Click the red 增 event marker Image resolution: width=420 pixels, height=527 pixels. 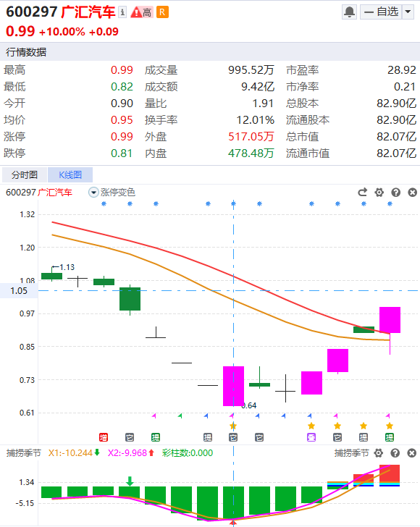click(104, 437)
